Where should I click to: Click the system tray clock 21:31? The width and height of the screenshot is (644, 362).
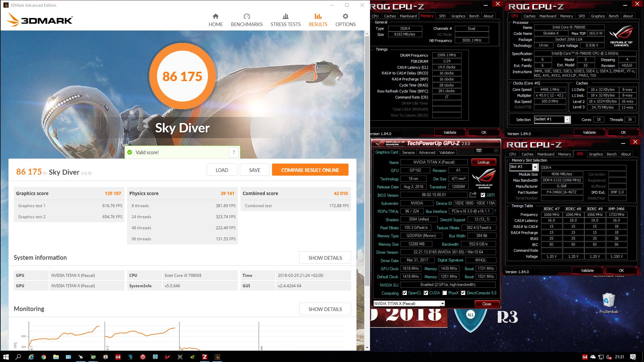pos(619,357)
